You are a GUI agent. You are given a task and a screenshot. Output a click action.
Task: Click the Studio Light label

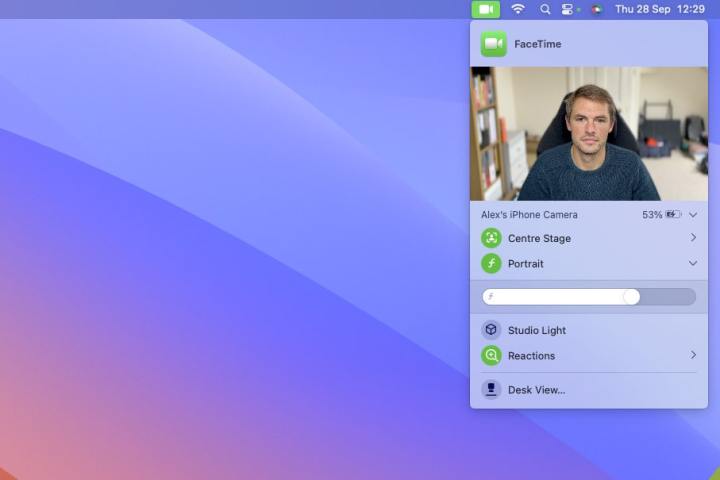[537, 330]
